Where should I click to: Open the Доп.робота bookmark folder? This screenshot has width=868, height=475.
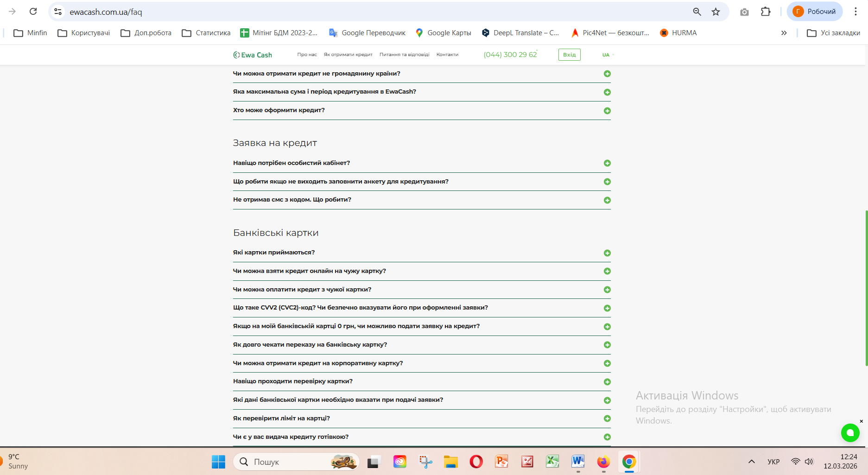[146, 33]
